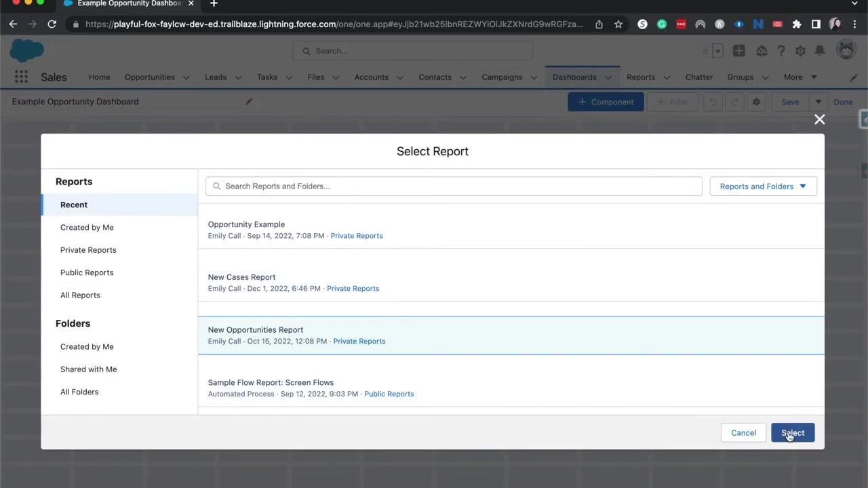Edit dashboard name with pencil icon
The width and height of the screenshot is (868, 488).
[x=249, y=102]
